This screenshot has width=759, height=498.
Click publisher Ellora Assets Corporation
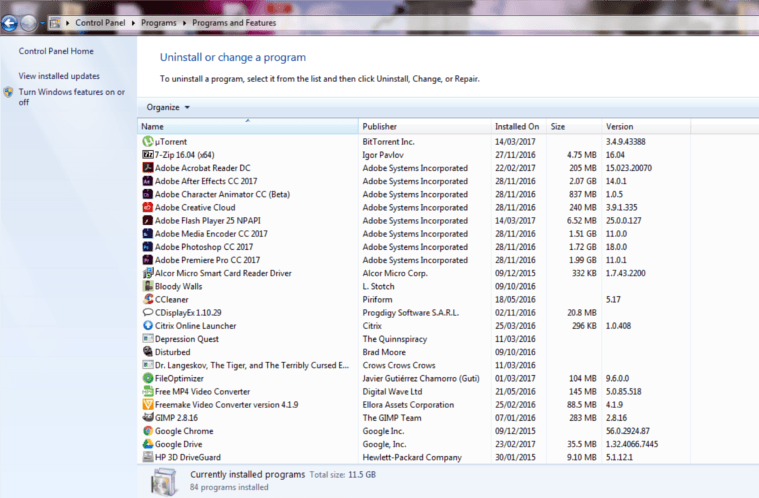[x=408, y=404]
